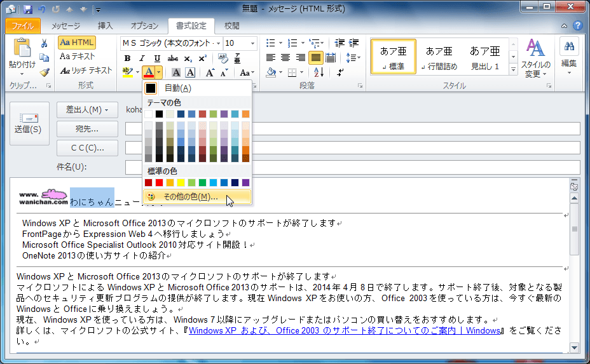Click the Send (送信) envelope button
Image resolution: width=590 pixels, height=364 pixels.
point(28,123)
